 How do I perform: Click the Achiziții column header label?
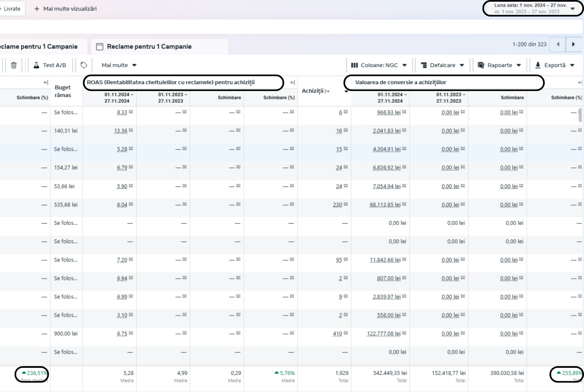(312, 91)
